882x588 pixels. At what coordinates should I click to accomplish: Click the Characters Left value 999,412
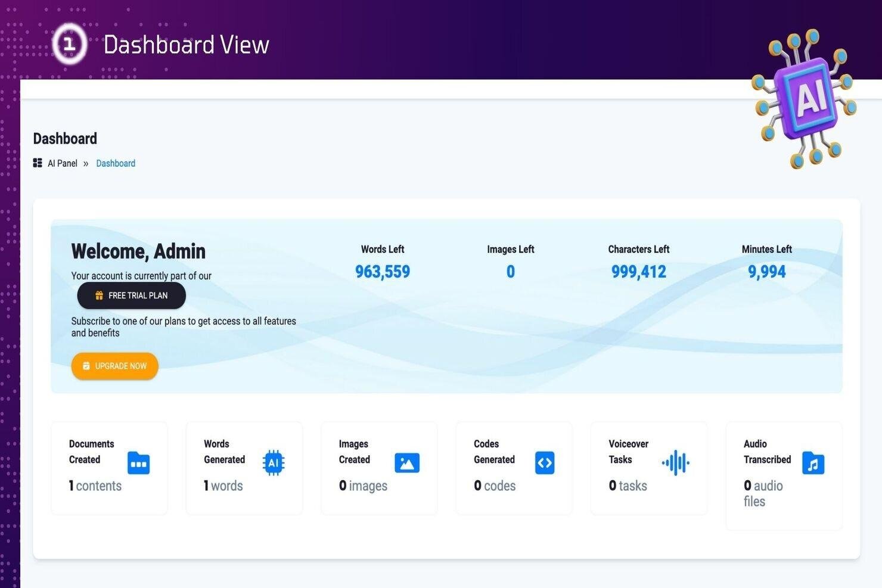tap(638, 272)
